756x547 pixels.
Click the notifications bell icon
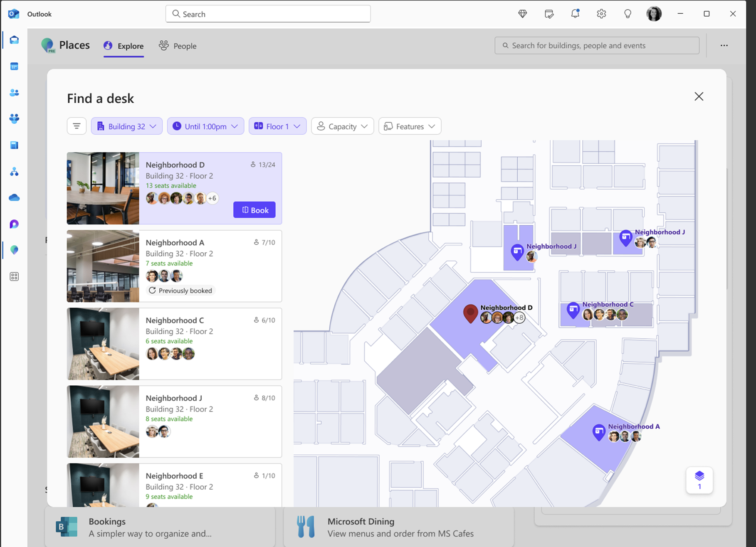point(575,14)
